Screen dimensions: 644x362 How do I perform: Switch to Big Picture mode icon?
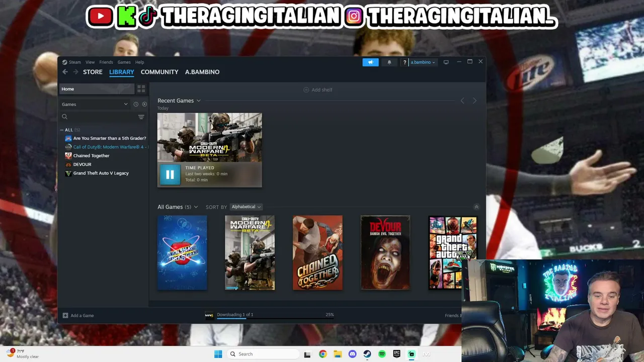point(446,62)
